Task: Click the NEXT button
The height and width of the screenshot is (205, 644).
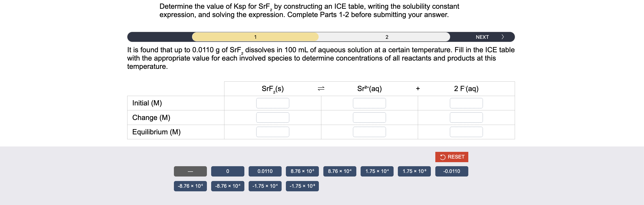Action: [482, 37]
